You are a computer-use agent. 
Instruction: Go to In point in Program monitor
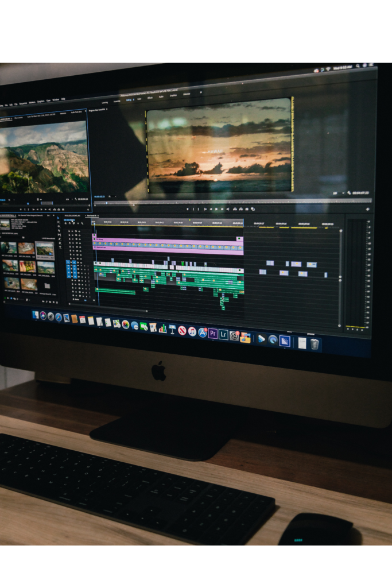tap(205, 209)
